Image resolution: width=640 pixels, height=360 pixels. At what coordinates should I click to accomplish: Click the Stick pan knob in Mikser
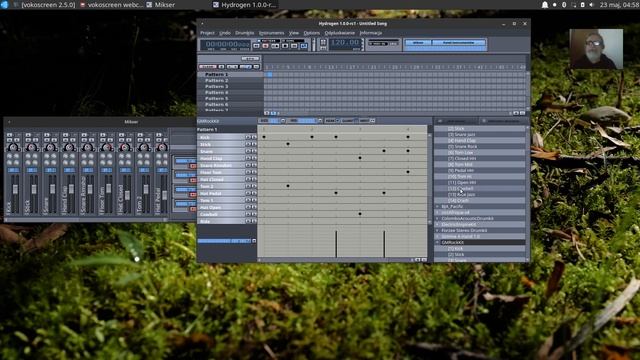pos(32,147)
